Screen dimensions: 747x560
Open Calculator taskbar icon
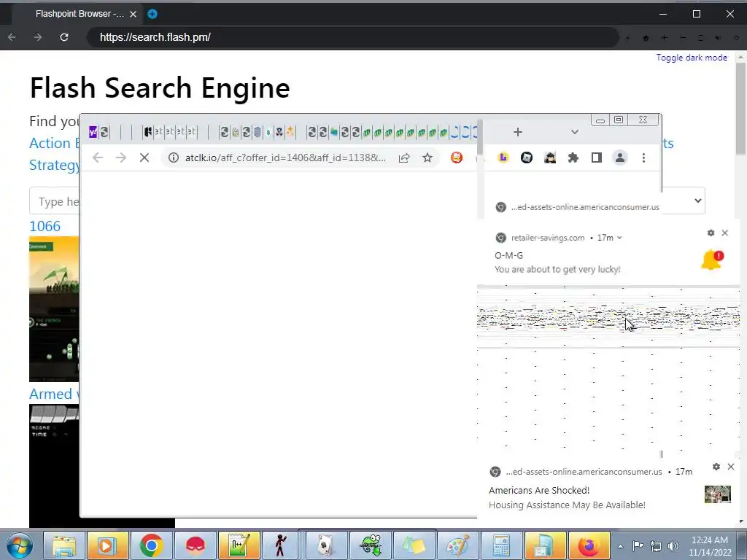[501, 545]
